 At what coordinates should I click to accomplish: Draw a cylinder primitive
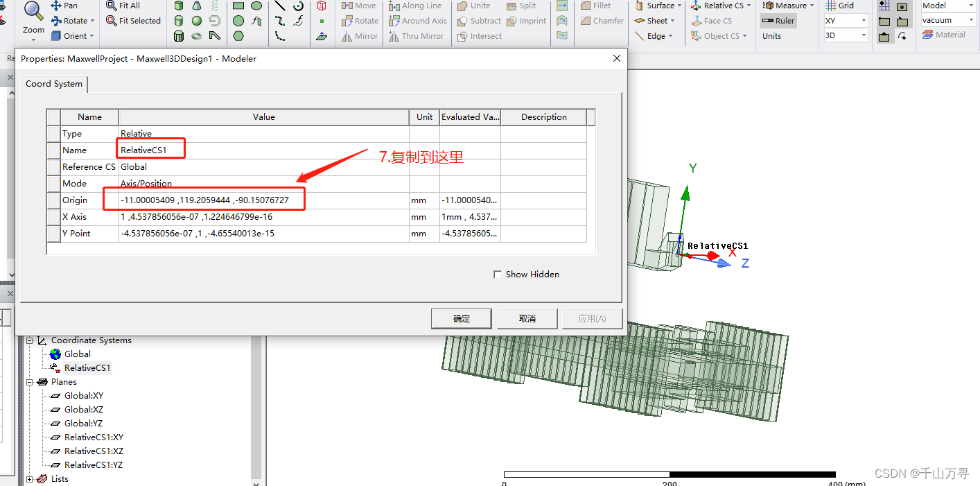179,21
